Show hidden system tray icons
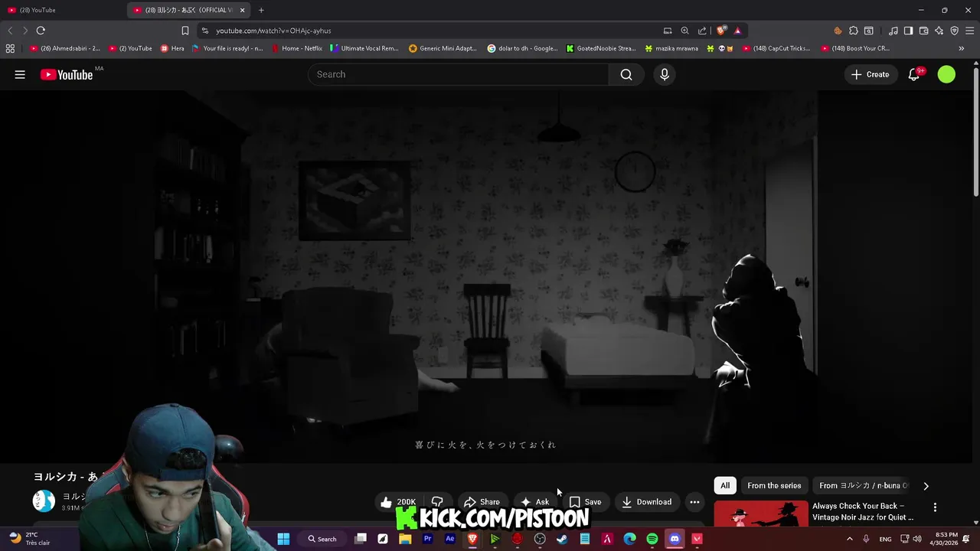The height and width of the screenshot is (551, 980). tap(849, 539)
